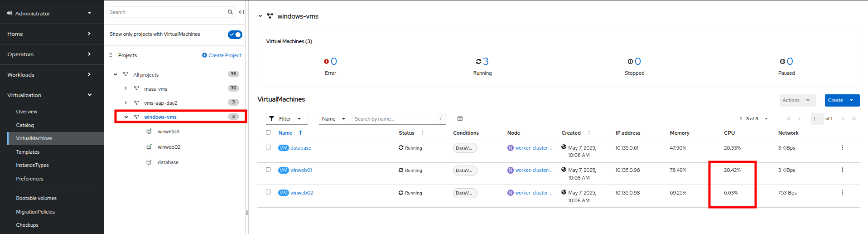The width and height of the screenshot is (868, 234).
Task: Open manage columns icon
Action: tap(460, 119)
